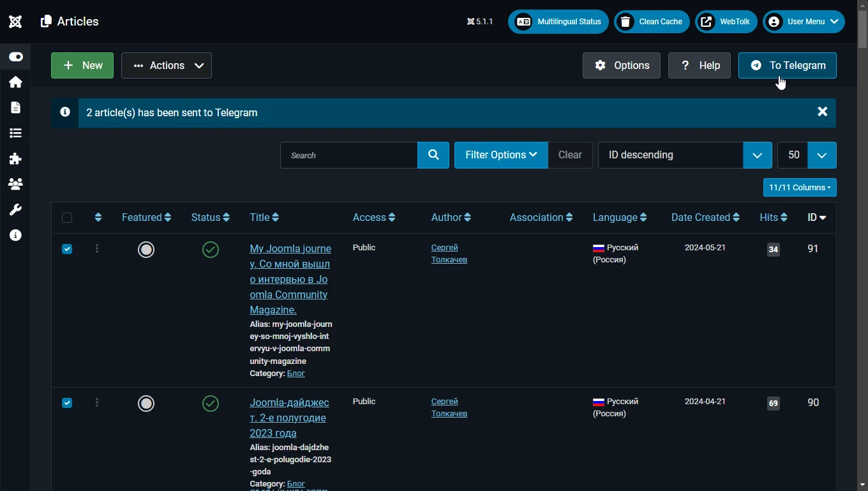Open the Content file sidebar icon

[x=15, y=108]
